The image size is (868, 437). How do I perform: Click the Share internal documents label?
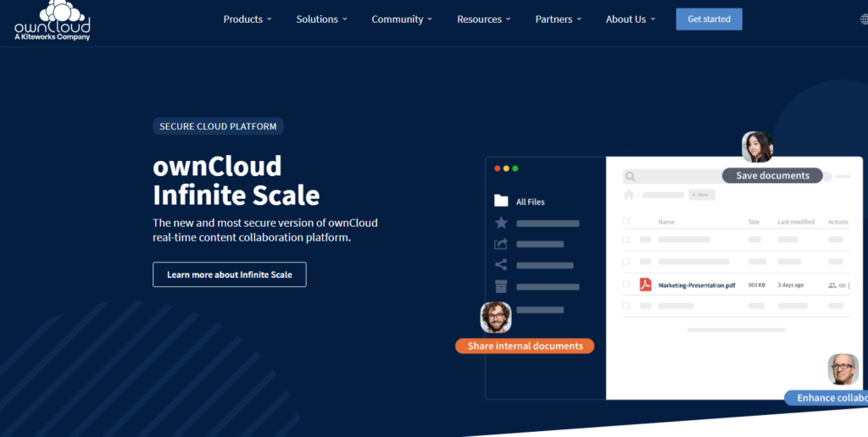(525, 346)
